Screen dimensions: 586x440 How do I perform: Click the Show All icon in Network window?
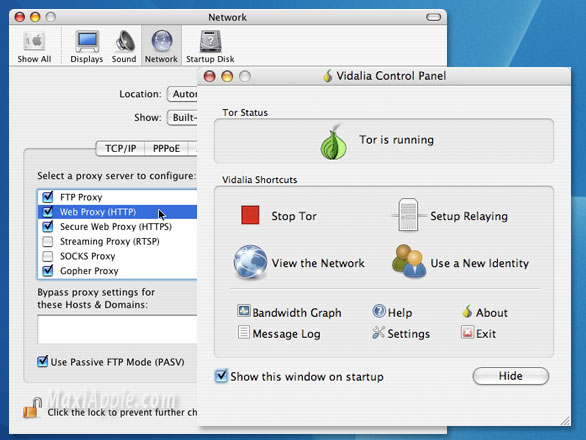[34, 41]
